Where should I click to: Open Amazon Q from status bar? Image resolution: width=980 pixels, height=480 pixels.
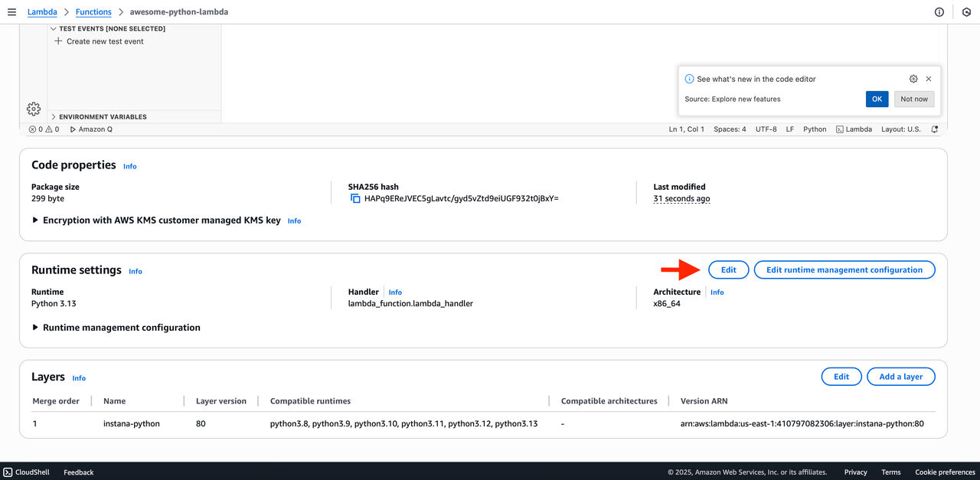(x=91, y=129)
